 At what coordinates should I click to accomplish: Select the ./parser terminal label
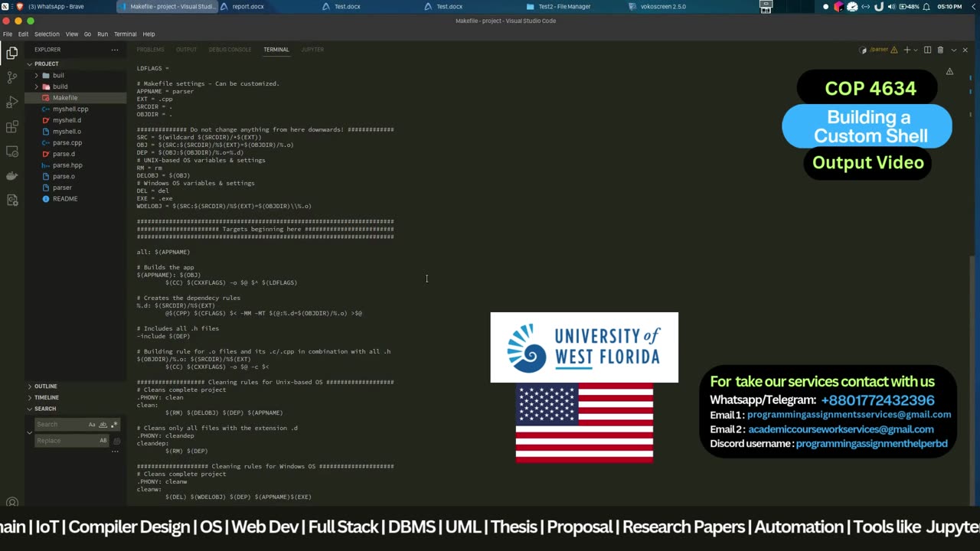click(878, 50)
